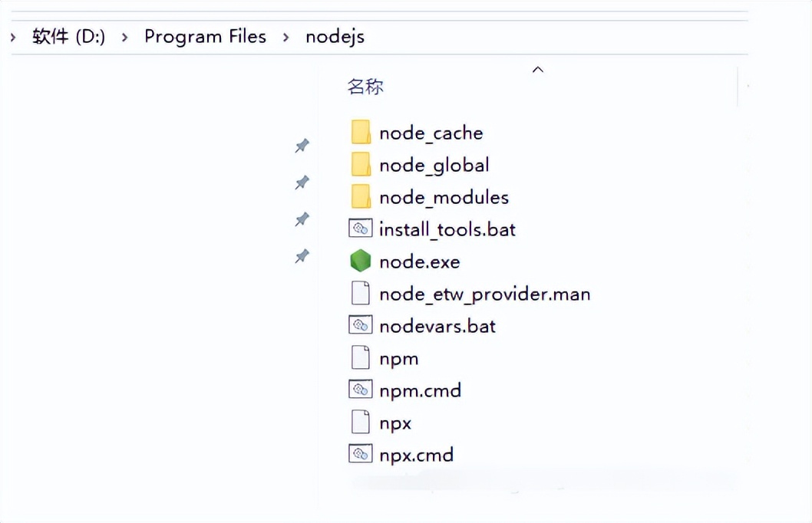Select the node_global folder name

tap(434, 166)
